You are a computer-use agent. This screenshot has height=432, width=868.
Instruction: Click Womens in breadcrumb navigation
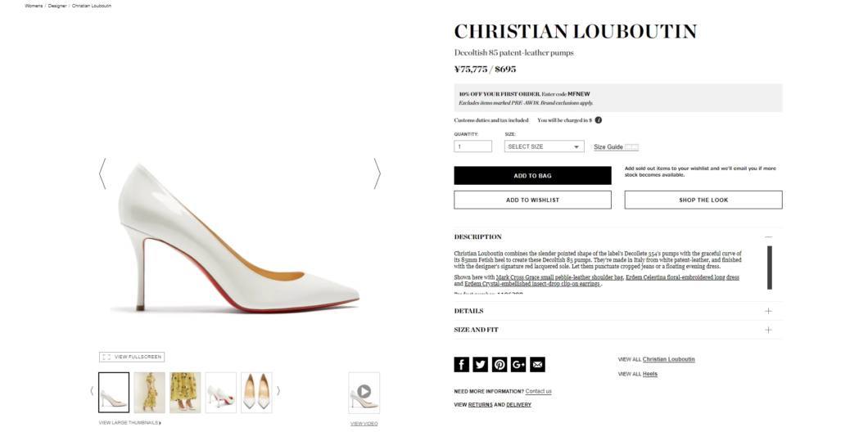[34, 6]
